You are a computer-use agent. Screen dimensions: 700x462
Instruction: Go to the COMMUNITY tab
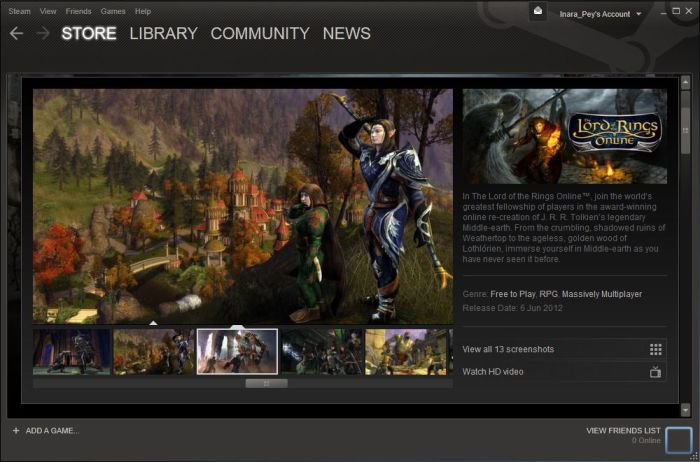click(259, 33)
